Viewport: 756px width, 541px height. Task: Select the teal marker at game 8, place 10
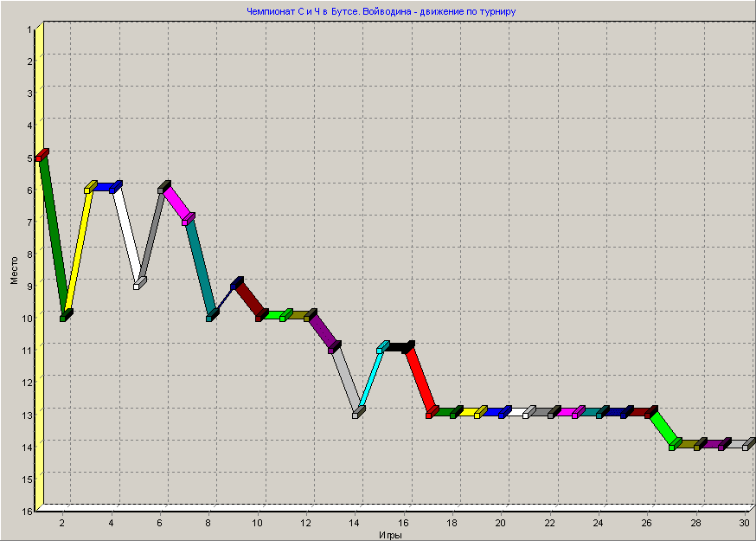point(213,315)
